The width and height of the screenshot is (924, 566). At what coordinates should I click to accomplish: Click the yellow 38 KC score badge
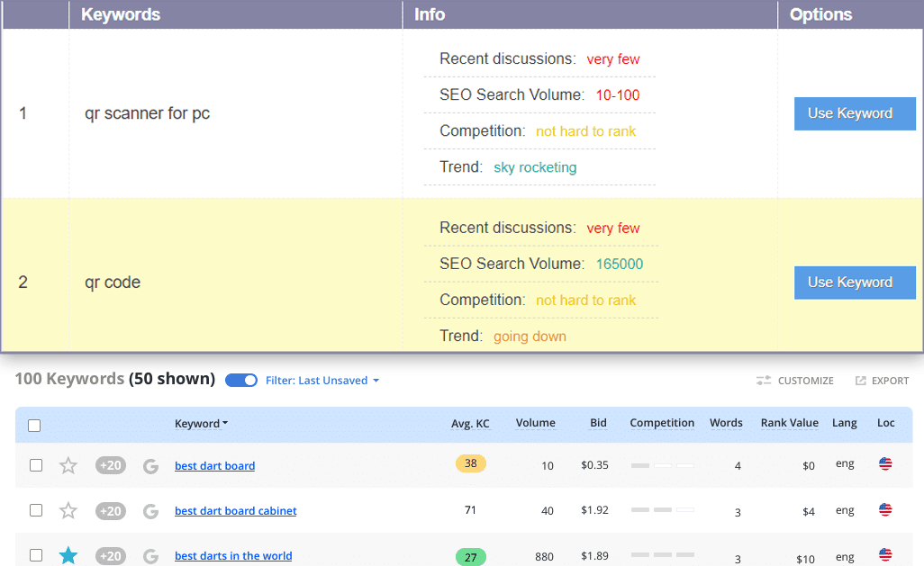pos(471,463)
